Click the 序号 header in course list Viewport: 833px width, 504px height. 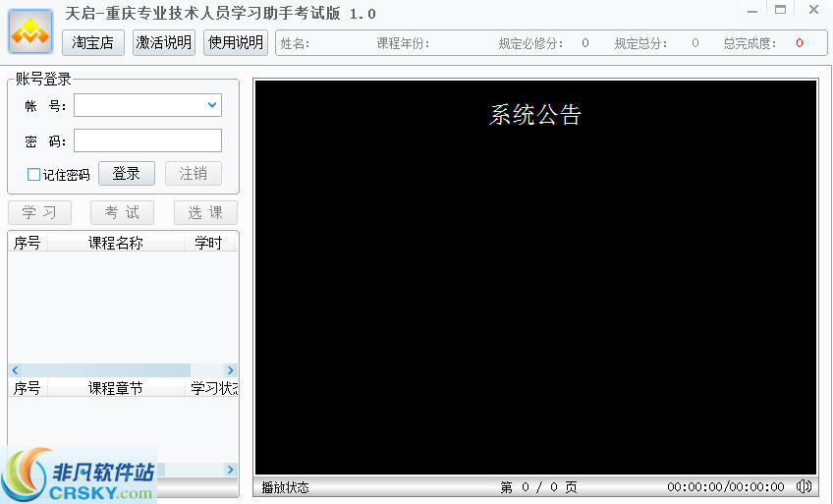pyautogui.click(x=28, y=243)
